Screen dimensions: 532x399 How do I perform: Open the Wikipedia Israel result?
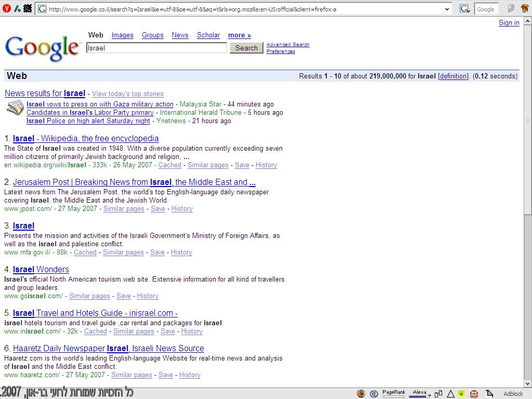(x=86, y=138)
